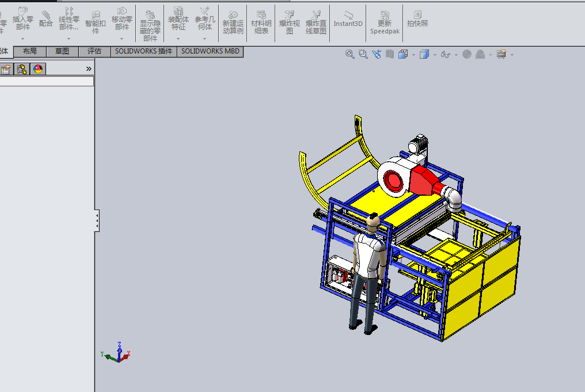Open Apply Scene dropdown arrow
585x392 pixels.
(491, 55)
